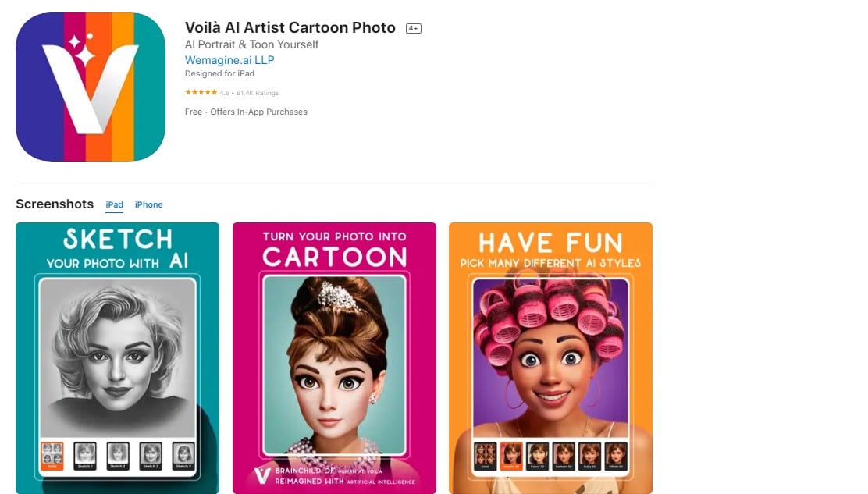Select the Cartoon 3D style icon
Screen dimensions: 868x494
coord(564,455)
